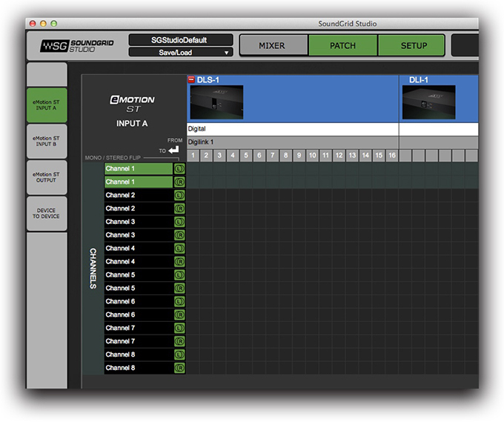The height and width of the screenshot is (425, 504).
Task: Switch to the MIXER tab
Action: click(273, 46)
